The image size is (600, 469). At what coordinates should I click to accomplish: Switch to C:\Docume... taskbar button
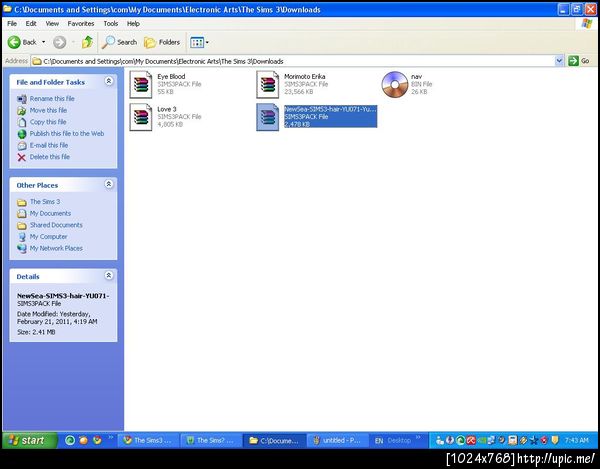pos(274,440)
